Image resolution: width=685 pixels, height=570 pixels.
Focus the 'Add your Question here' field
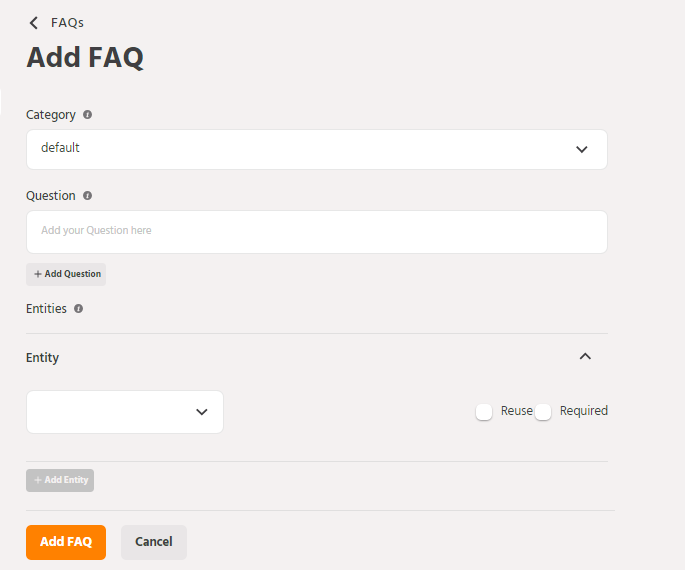coord(316,231)
